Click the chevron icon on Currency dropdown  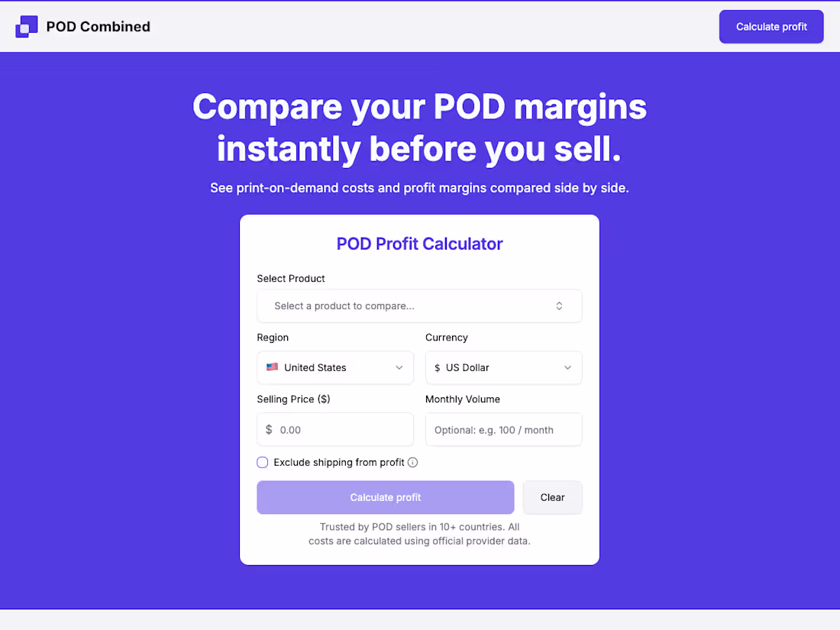coord(567,367)
